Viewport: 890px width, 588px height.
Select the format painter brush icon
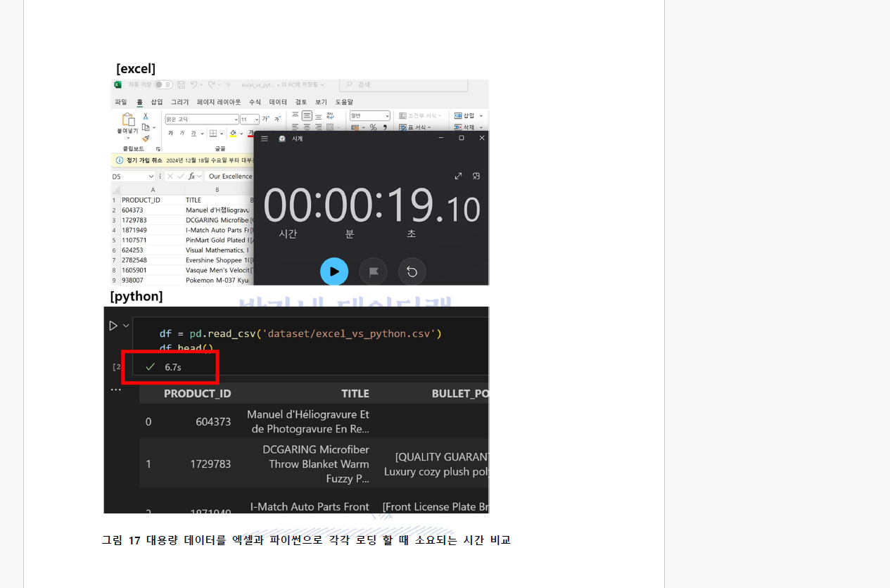coord(146,139)
